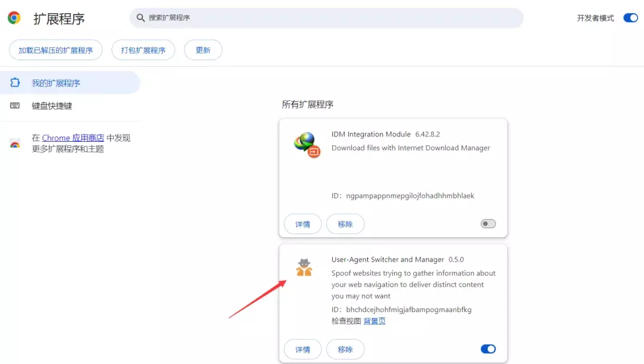Click the 检查视图 label
644x364 pixels.
346,321
